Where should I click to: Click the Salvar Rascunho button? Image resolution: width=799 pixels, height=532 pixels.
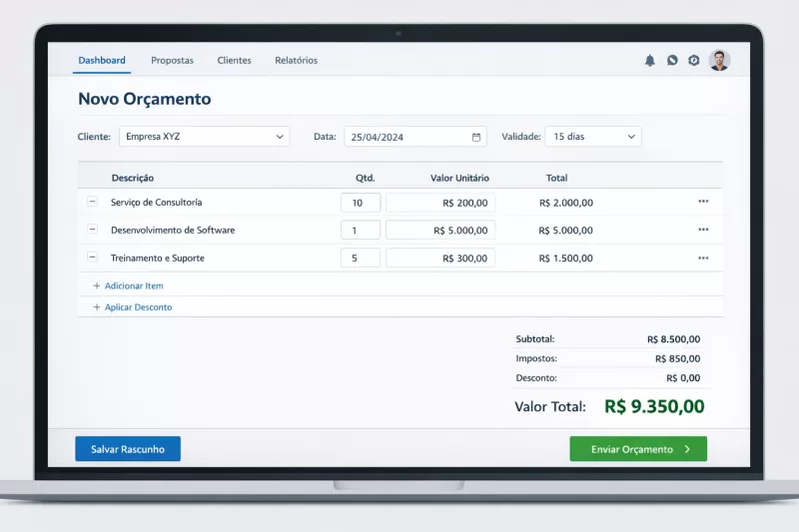[x=128, y=449]
